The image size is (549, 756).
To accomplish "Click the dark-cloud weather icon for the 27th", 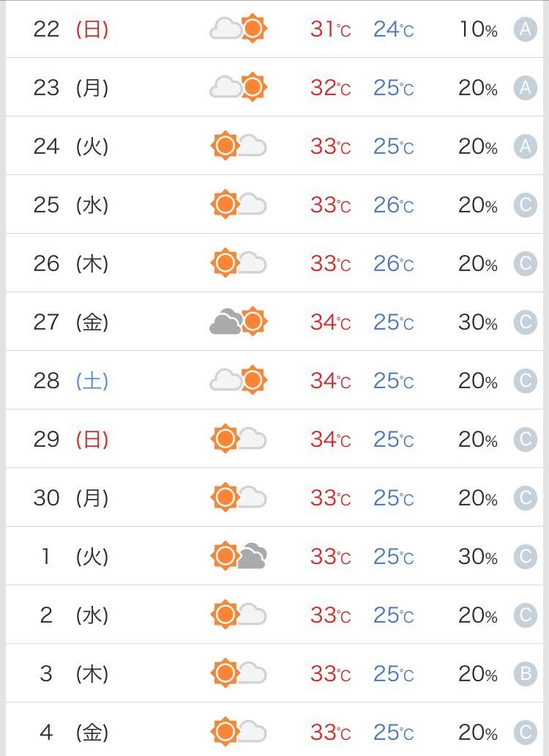I will click(x=239, y=322).
